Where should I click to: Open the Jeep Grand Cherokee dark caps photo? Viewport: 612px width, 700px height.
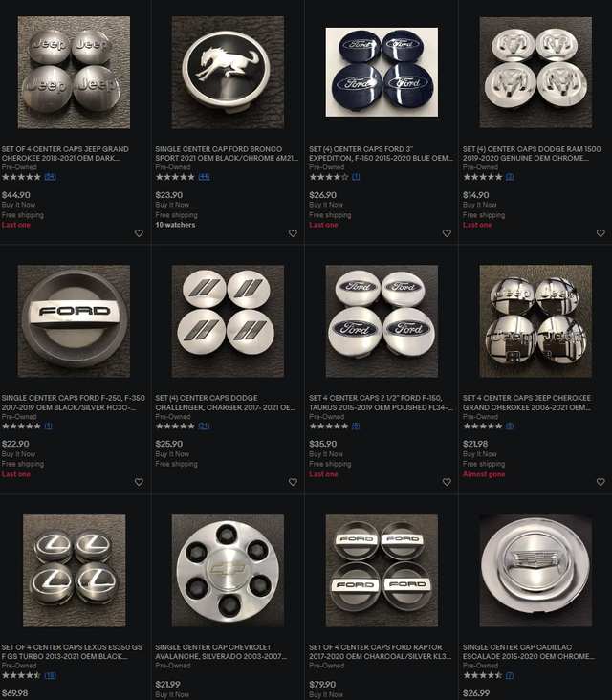[74, 73]
